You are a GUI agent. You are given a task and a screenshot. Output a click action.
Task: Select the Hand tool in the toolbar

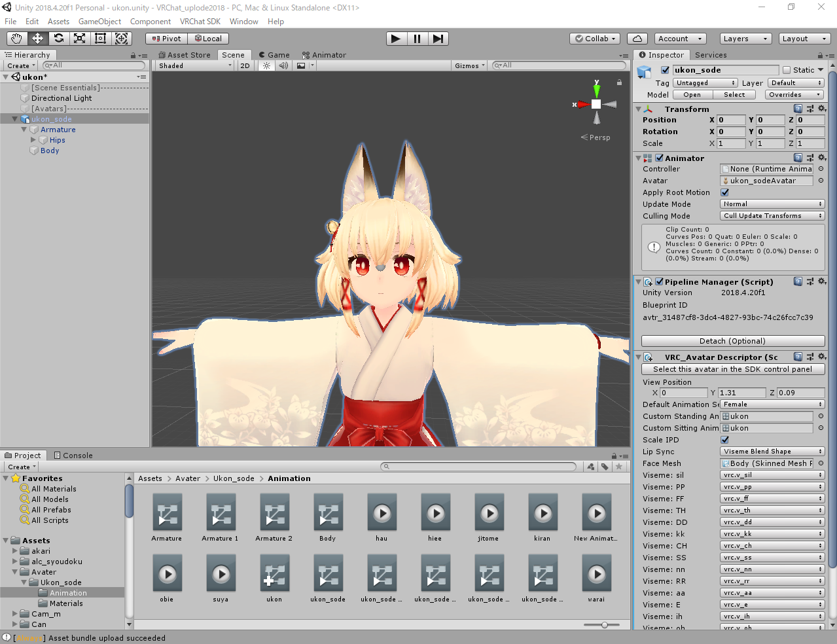point(17,39)
